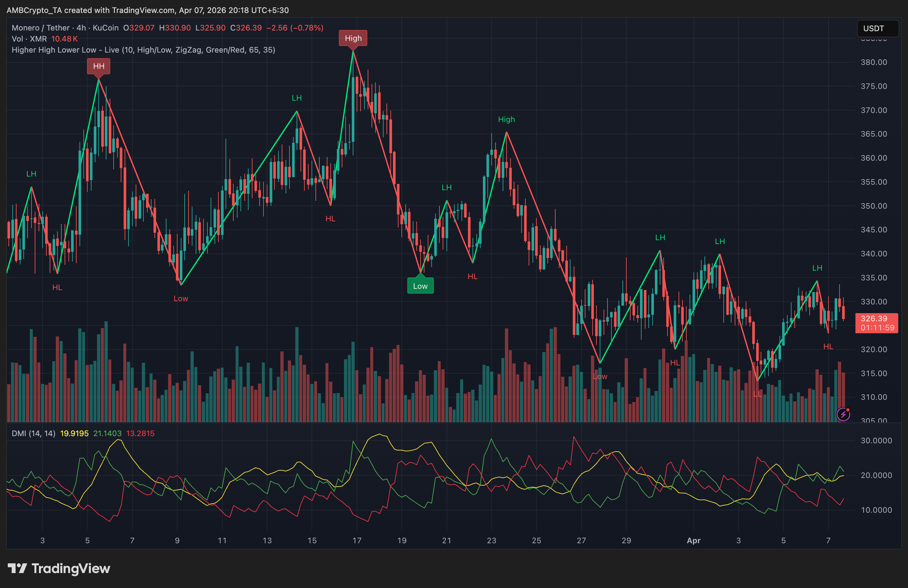Click the 350.00 level on price scale
Viewport: 908px width, 588px height.
(x=873, y=206)
